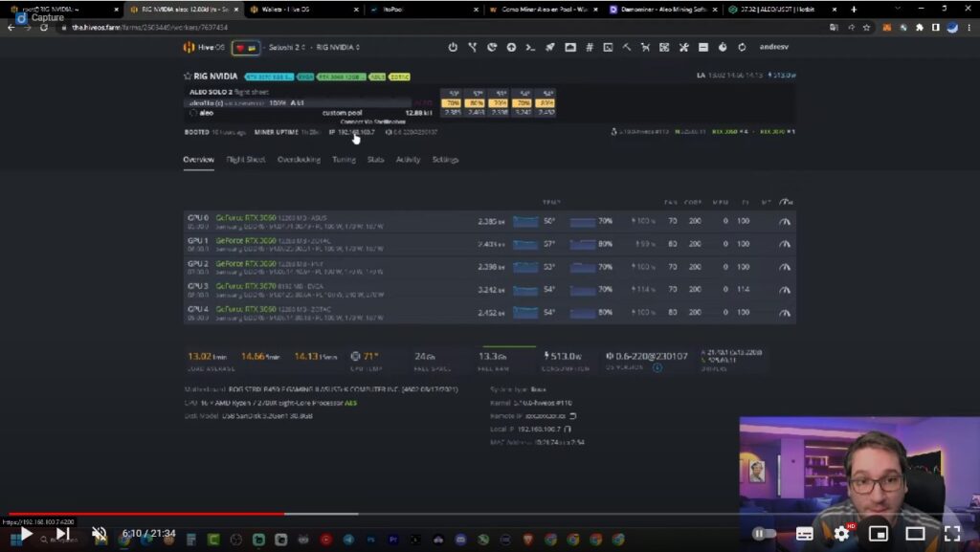The width and height of the screenshot is (980, 552).
Task: Click the rocket icon in the toolbar
Action: tap(550, 47)
